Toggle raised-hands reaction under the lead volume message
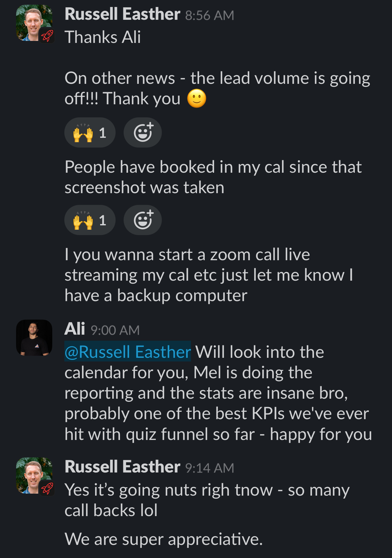The height and width of the screenshot is (558, 392). 89,133
